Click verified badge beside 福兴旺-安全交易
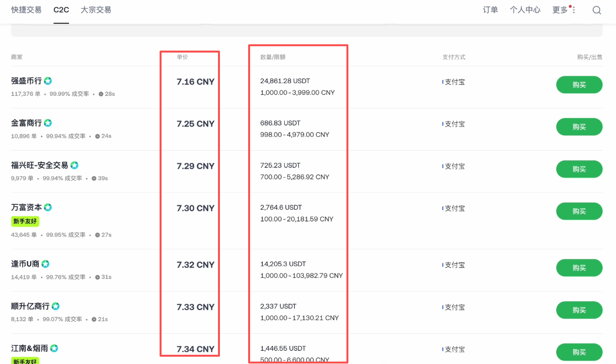 (x=74, y=165)
